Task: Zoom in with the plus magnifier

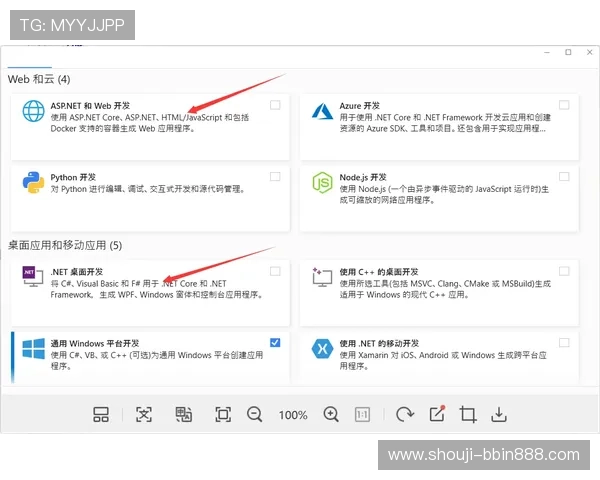Action: 331,415
